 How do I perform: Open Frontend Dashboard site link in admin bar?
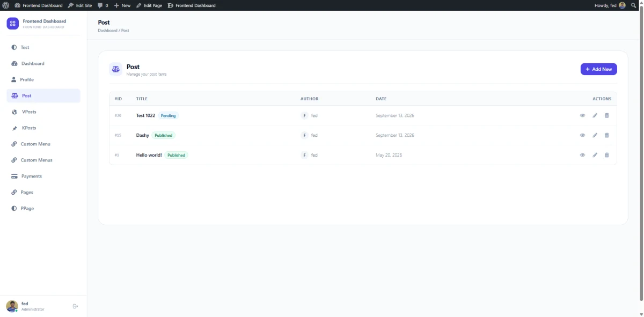pos(38,5)
